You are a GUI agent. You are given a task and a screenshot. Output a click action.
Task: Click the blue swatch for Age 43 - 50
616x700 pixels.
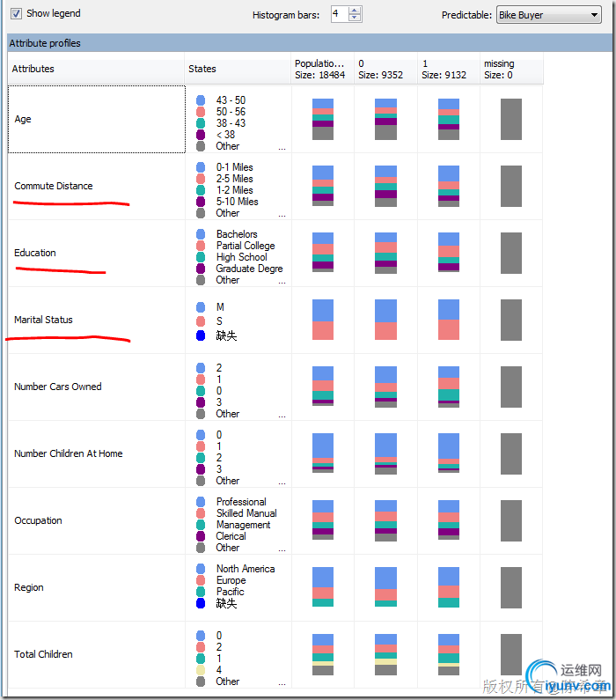(201, 100)
